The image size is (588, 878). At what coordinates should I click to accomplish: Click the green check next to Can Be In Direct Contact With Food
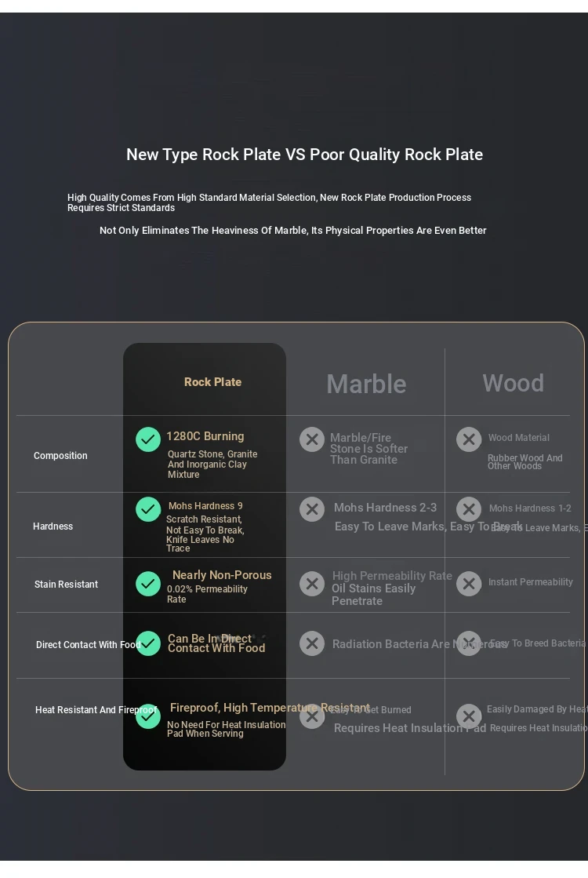(x=148, y=643)
